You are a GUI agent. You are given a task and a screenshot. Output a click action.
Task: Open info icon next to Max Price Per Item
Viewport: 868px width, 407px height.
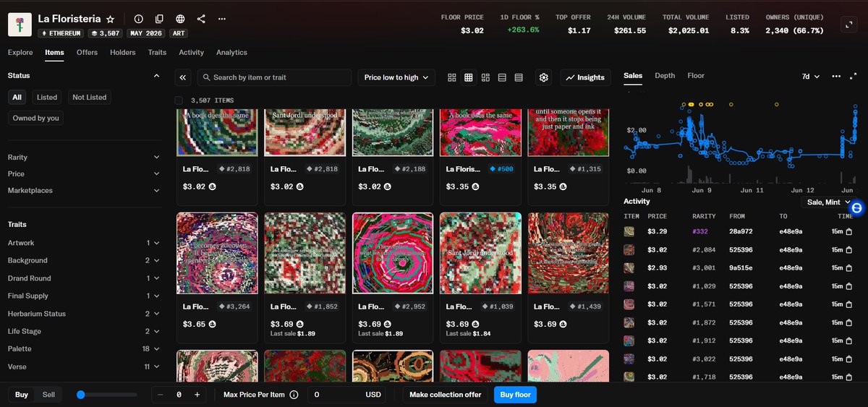(294, 395)
